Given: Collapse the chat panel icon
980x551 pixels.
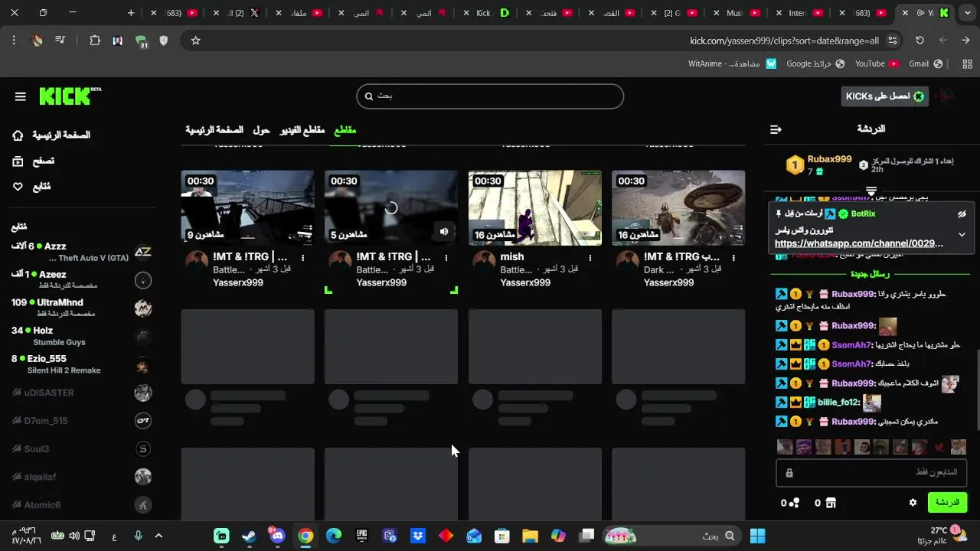Looking at the screenshot, I should 776,129.
